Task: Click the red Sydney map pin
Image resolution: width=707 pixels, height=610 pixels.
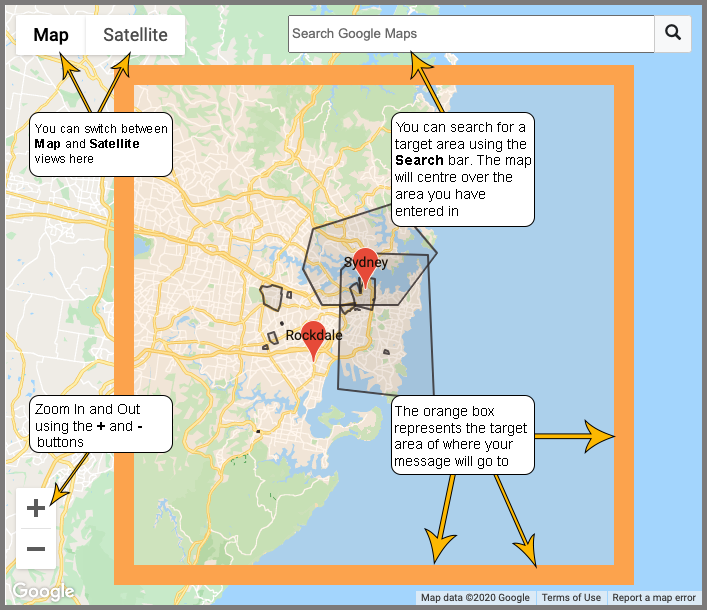Action: tap(365, 267)
